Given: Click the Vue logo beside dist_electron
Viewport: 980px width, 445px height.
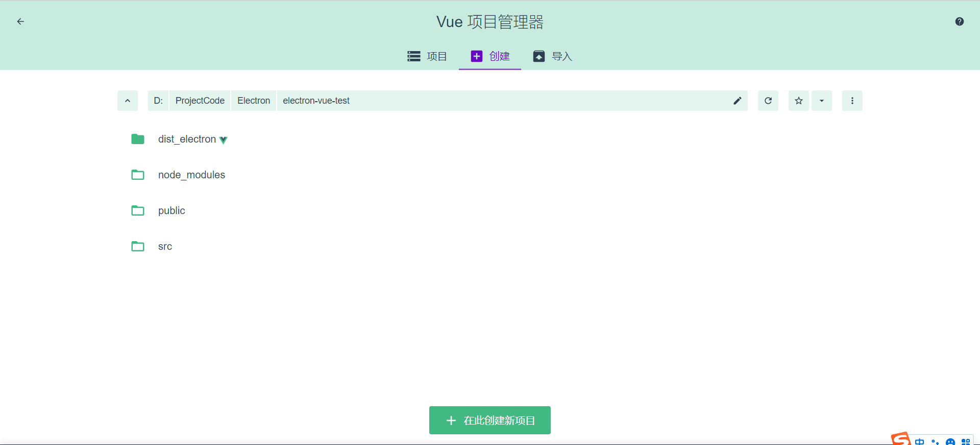Looking at the screenshot, I should (x=223, y=140).
